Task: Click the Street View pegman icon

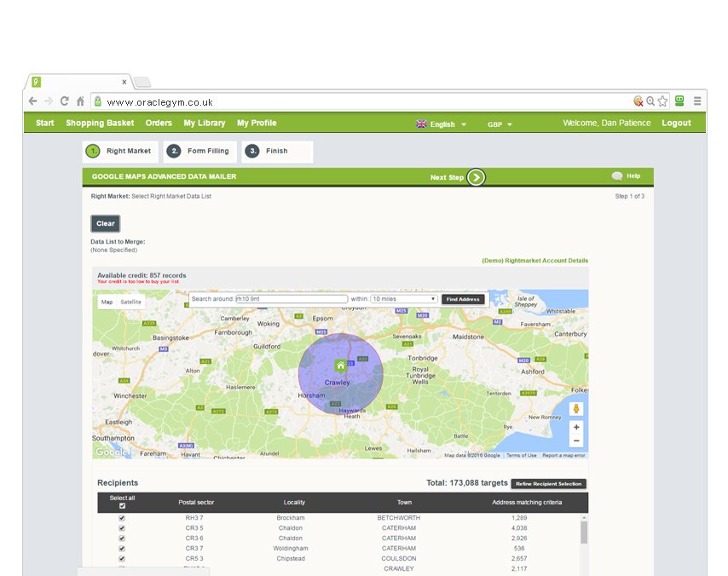Action: [x=576, y=409]
